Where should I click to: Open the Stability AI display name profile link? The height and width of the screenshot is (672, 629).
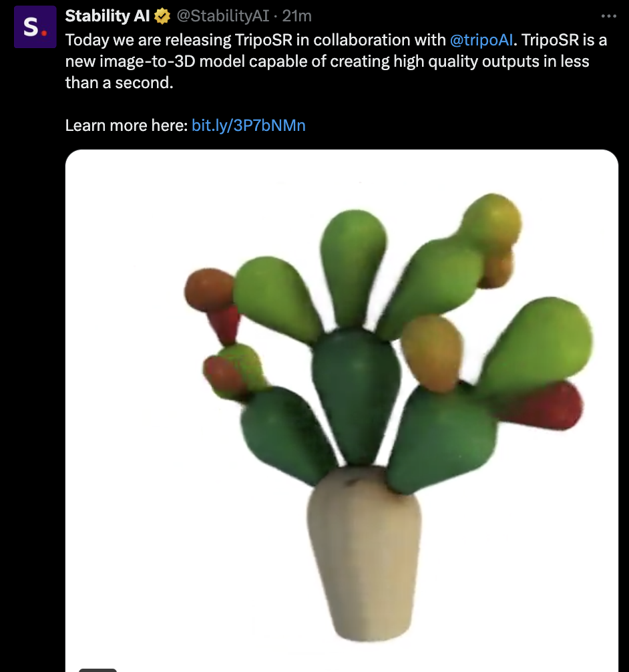(107, 16)
